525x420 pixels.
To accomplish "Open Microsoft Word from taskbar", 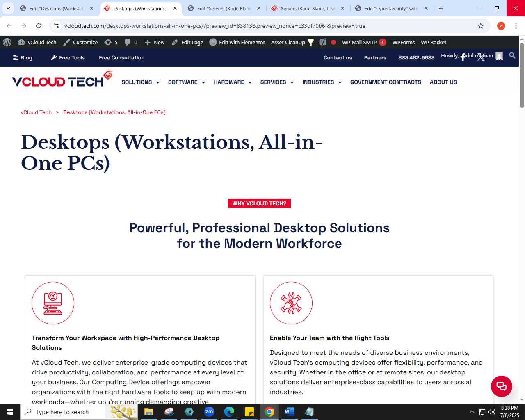I will point(290,412).
